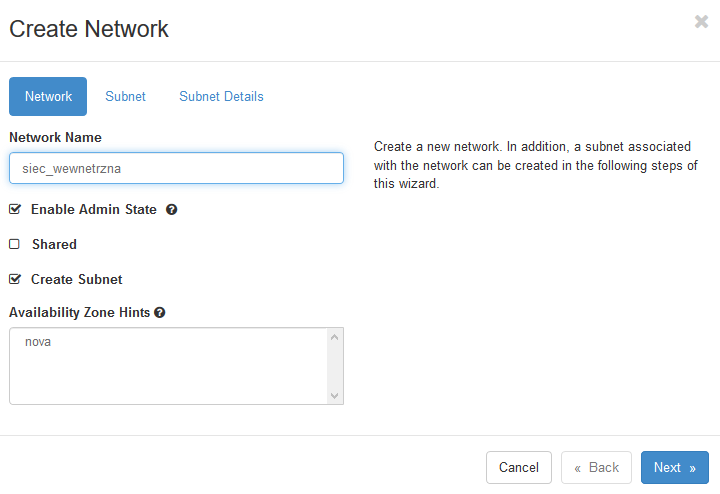Proceed with the Next button
The width and height of the screenshot is (720, 494).
click(675, 467)
